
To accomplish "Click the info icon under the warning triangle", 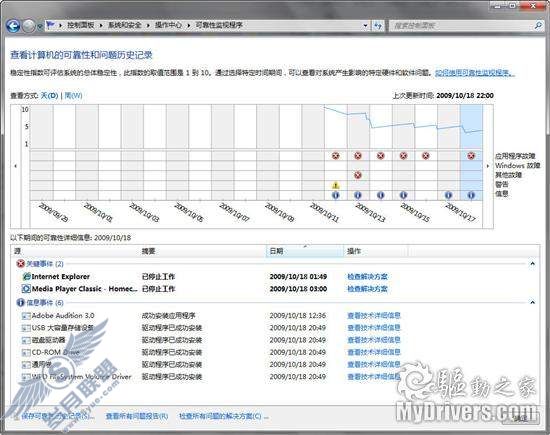I will tap(336, 195).
